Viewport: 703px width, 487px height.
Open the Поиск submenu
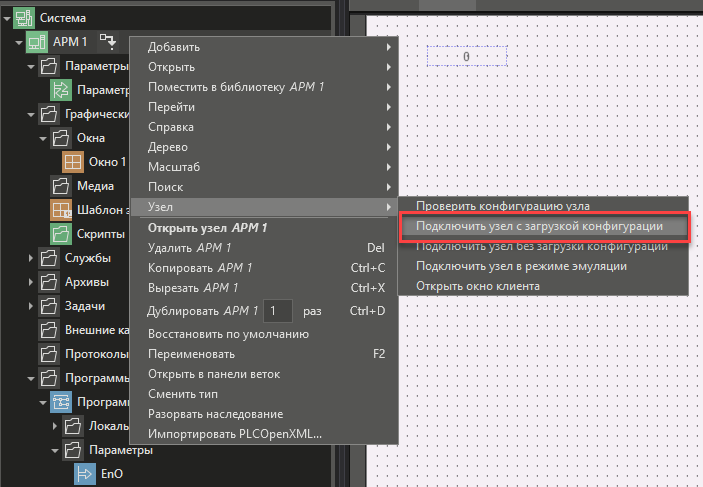point(264,187)
